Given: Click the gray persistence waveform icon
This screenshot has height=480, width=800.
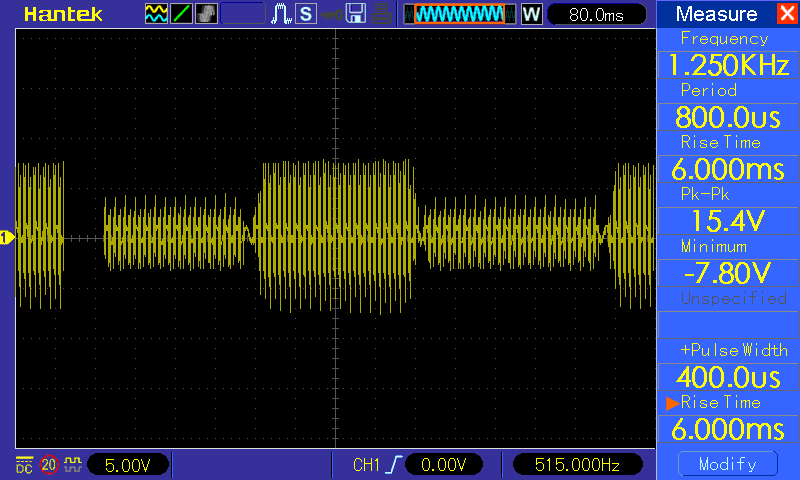Looking at the screenshot, I should click(x=206, y=14).
